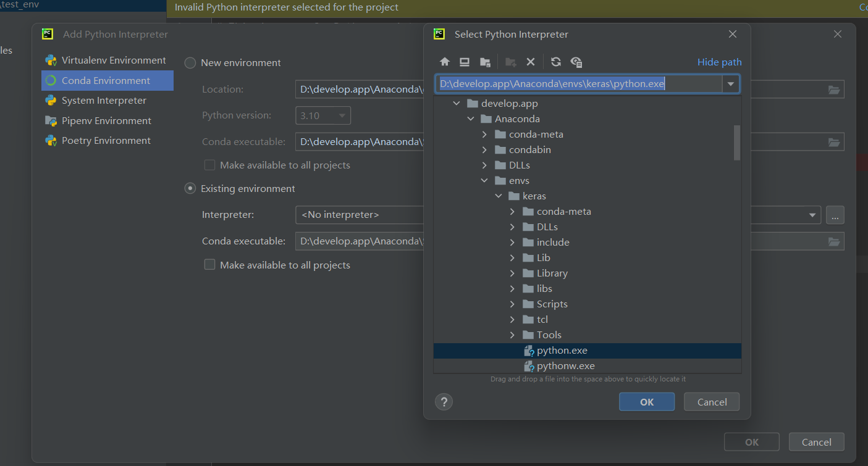The width and height of the screenshot is (868, 466).
Task: Click the interpreter path text field
Action: [x=579, y=84]
